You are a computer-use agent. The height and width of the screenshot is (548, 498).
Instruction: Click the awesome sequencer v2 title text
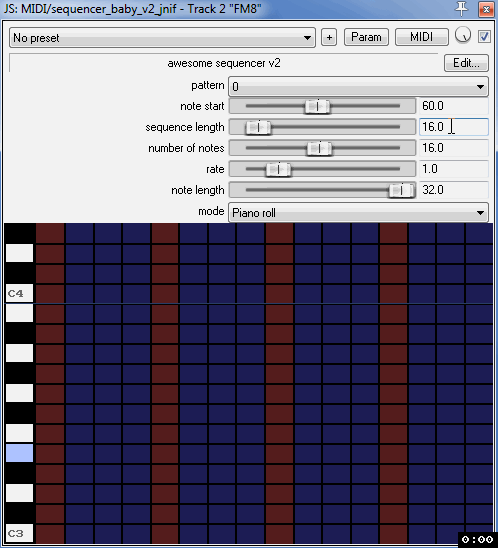[x=224, y=63]
